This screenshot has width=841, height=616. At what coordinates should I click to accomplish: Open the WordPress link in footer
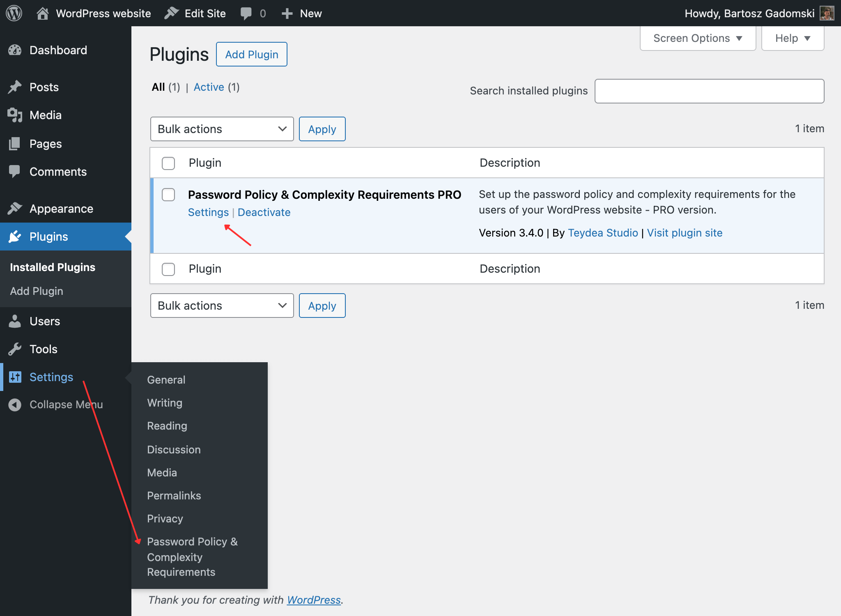coord(314,600)
